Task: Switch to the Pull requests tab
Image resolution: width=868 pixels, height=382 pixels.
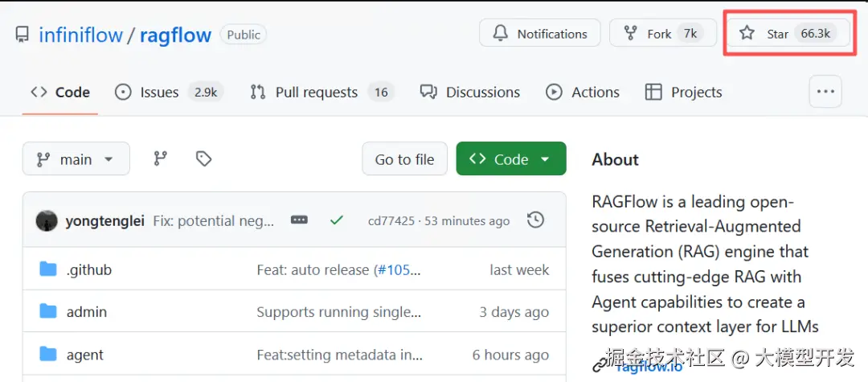Action: pyautogui.click(x=316, y=92)
